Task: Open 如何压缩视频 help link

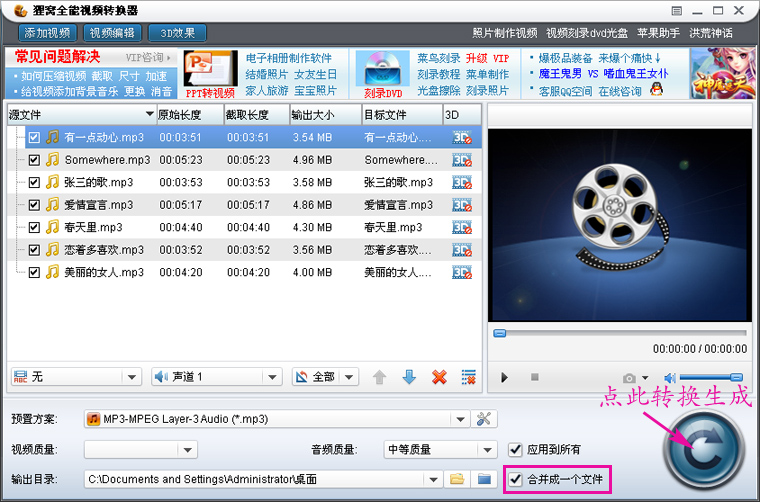Action: click(x=53, y=76)
